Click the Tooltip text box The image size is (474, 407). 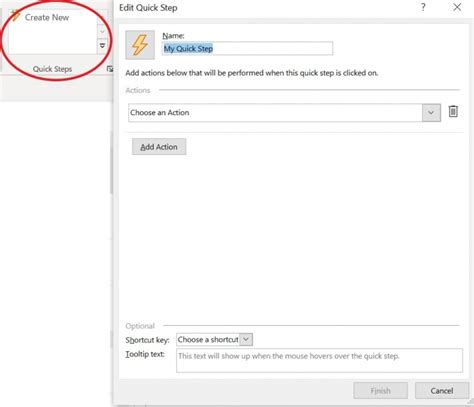[x=319, y=360]
